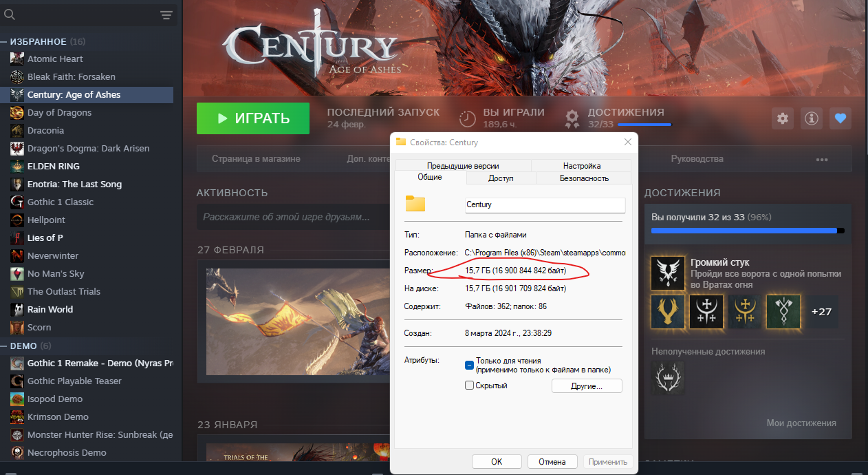Screen dimensions: 868x475
Task: Click the Hellpoint game icon
Action: (17, 220)
